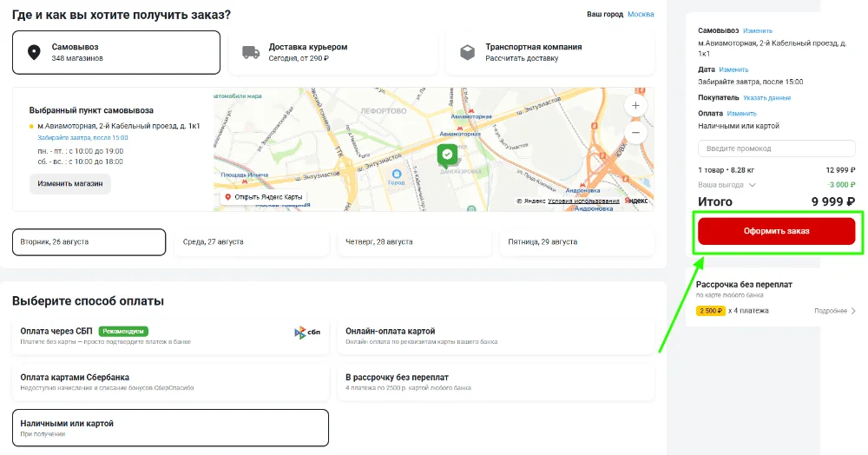Click the Aviamotornaya metro icon on map
This screenshot has width=868, height=455.
472,112
